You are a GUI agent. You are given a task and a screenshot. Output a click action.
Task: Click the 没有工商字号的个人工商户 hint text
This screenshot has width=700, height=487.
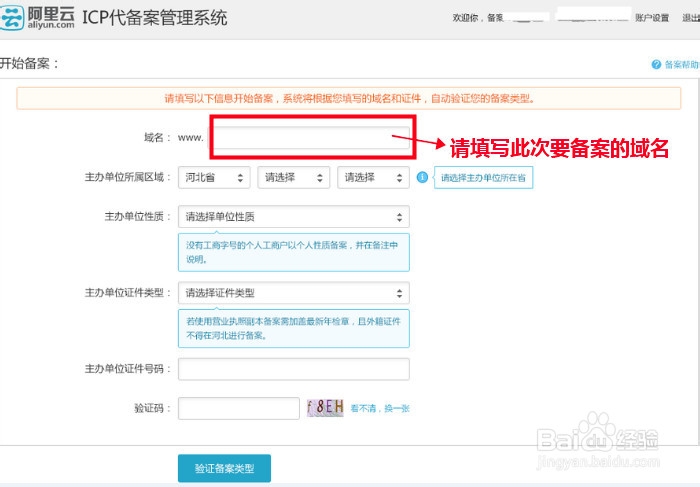(x=292, y=252)
